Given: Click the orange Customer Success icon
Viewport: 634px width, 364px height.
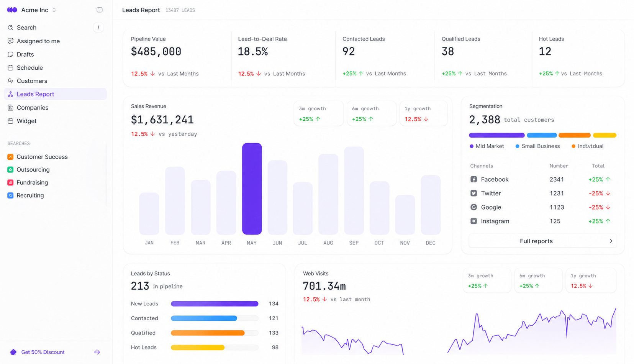Looking at the screenshot, I should 10,157.
